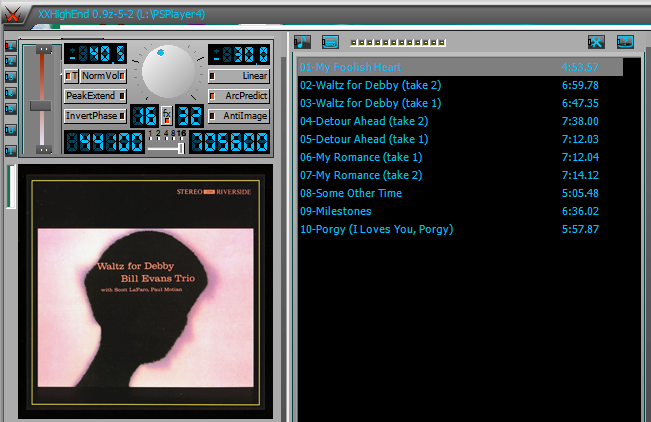Screen dimensions: 651x422
Task: Click the 705600 output rate display
Action: 230,142
